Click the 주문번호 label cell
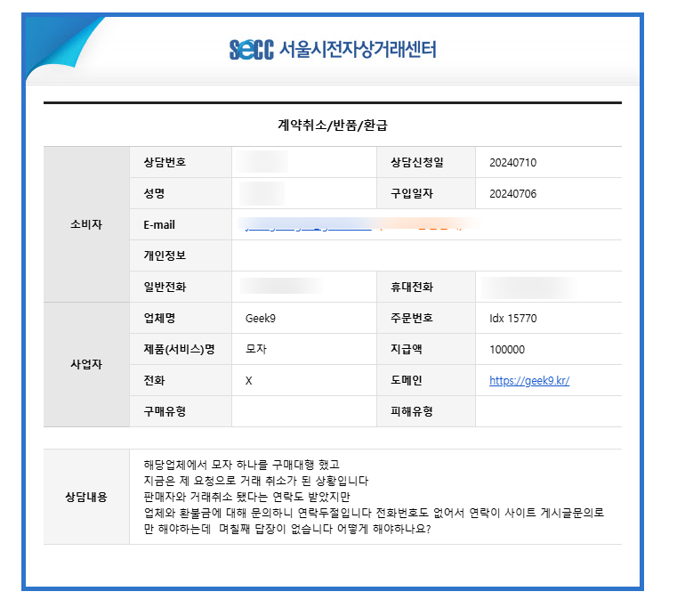The image size is (677, 616). click(x=426, y=318)
